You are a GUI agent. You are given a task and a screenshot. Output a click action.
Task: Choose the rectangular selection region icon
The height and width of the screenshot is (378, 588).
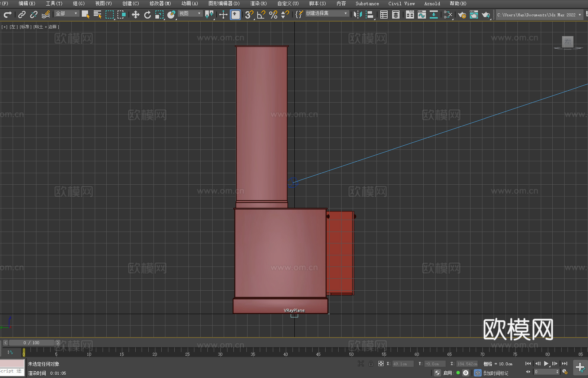point(110,14)
